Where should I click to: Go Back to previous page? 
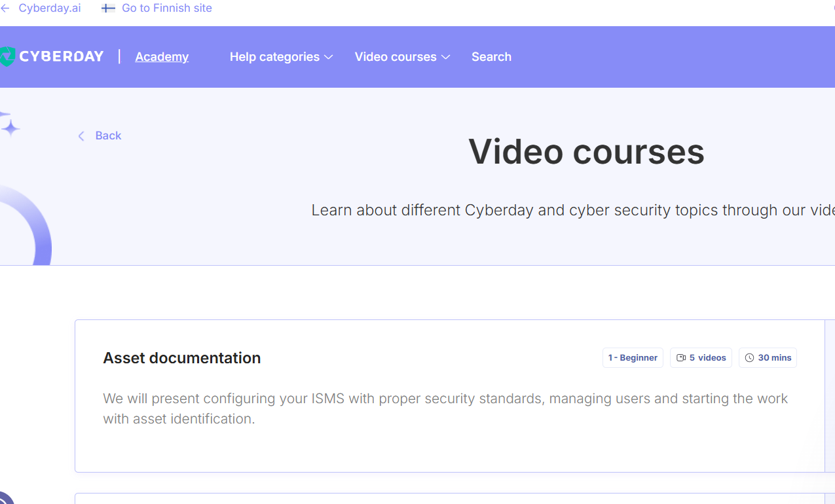(108, 135)
